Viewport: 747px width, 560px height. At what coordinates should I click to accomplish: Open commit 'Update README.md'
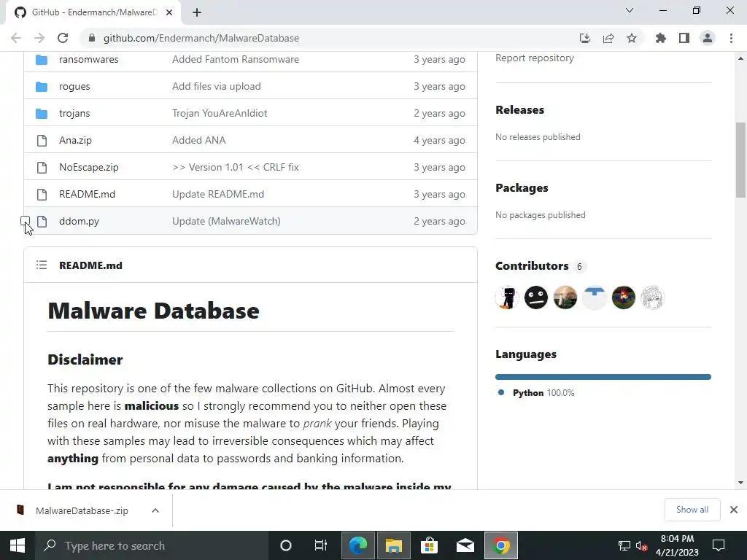click(x=217, y=194)
